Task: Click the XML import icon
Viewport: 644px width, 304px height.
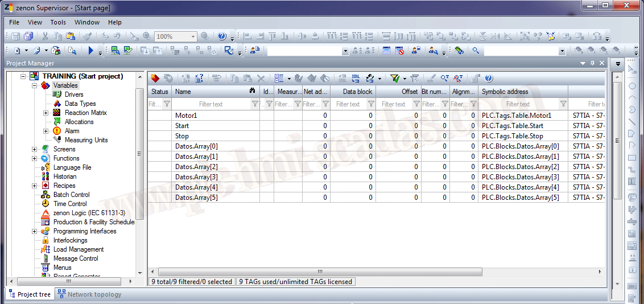Action: [356, 79]
